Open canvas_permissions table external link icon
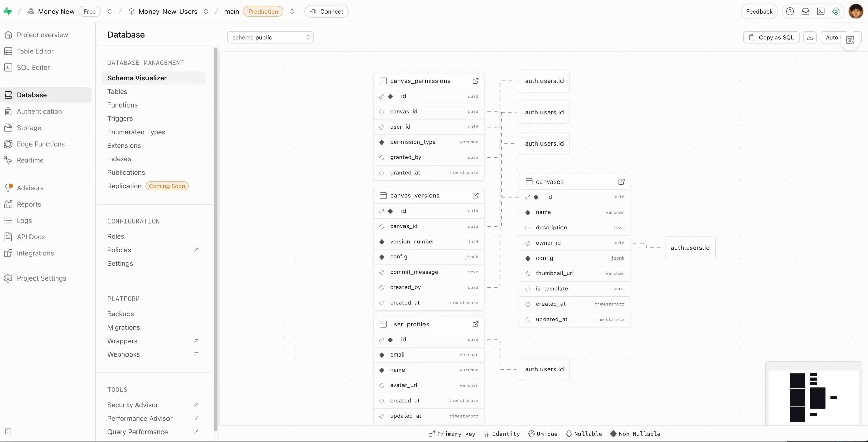Image resolution: width=868 pixels, height=442 pixels. tap(475, 81)
